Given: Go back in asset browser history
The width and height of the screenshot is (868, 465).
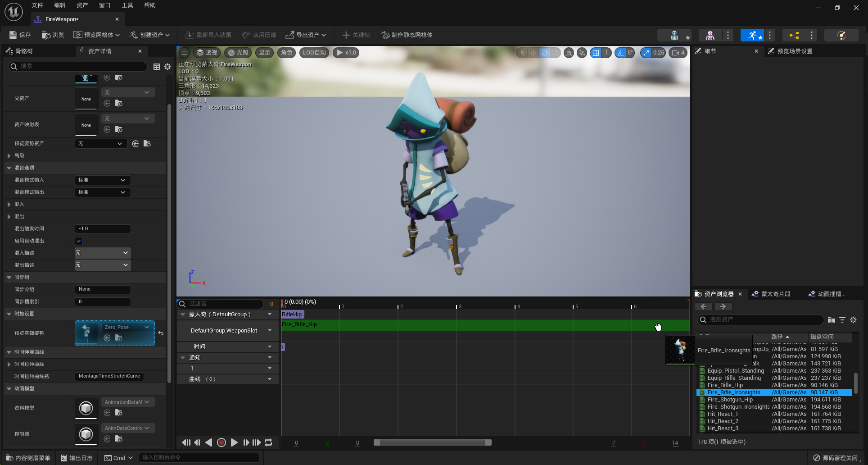Looking at the screenshot, I should pos(704,307).
